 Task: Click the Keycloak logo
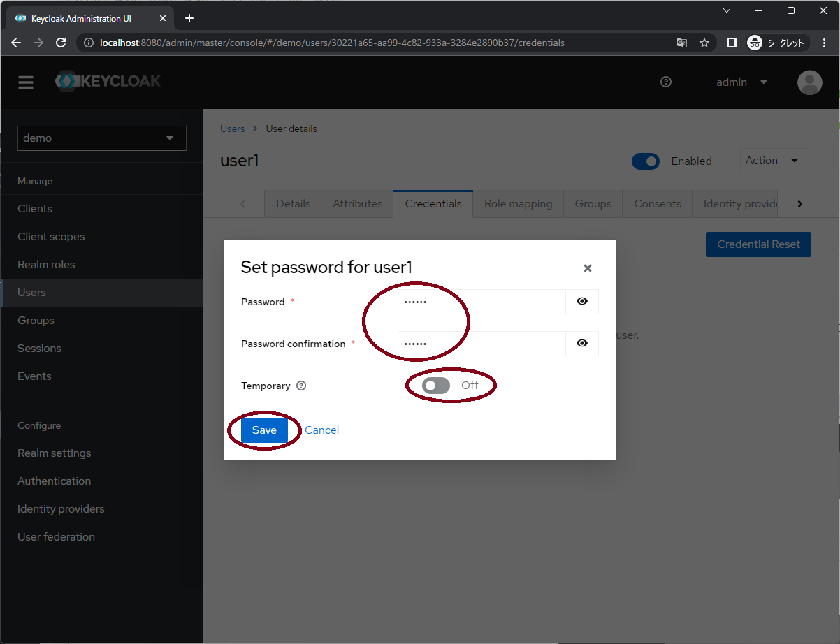[108, 81]
